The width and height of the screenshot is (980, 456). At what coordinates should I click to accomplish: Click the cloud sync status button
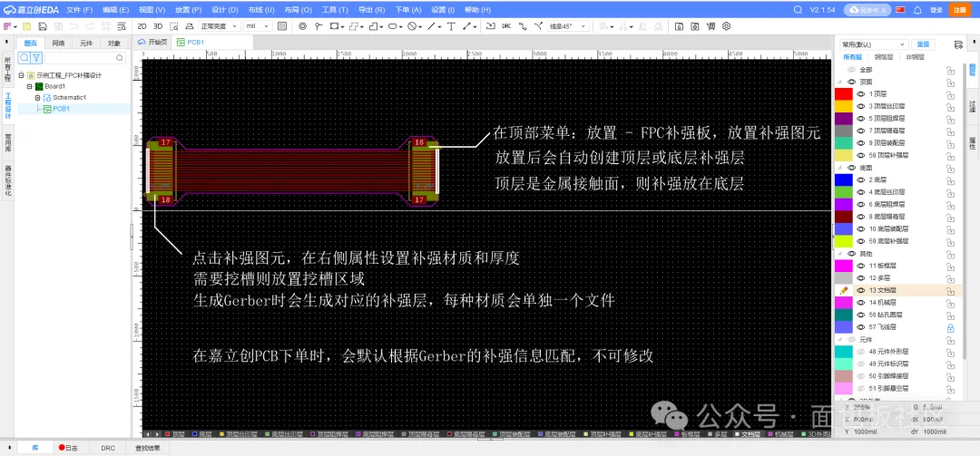coord(867,10)
